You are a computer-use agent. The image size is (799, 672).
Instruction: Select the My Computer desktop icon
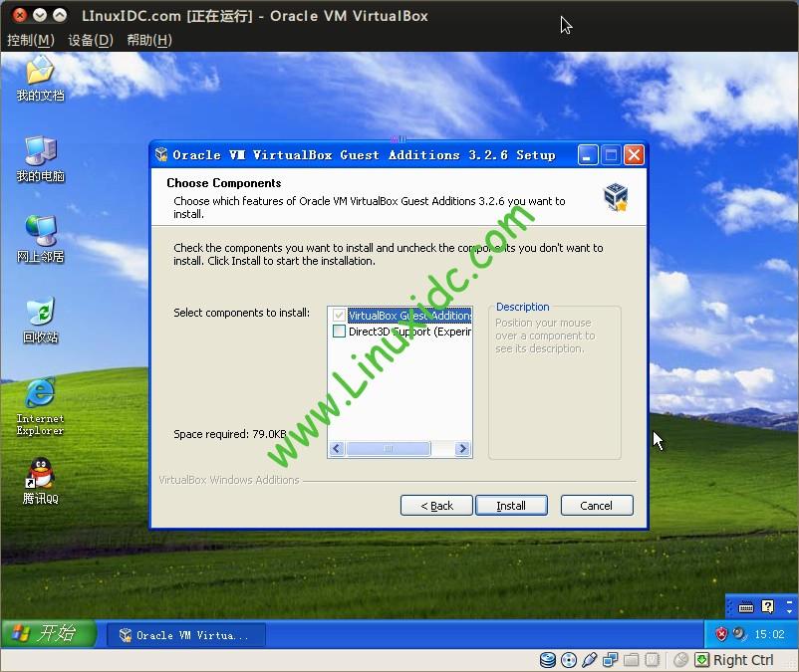(x=40, y=158)
